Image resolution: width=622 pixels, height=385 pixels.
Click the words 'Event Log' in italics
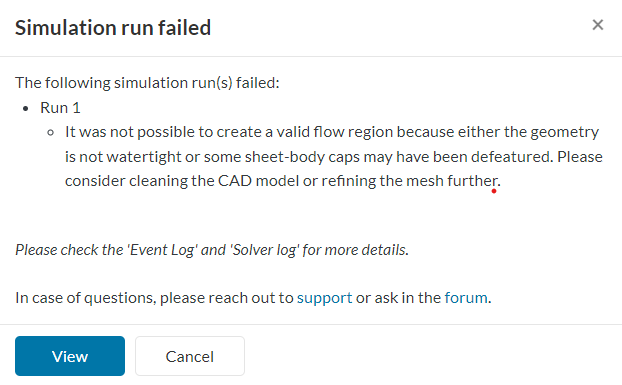click(163, 250)
